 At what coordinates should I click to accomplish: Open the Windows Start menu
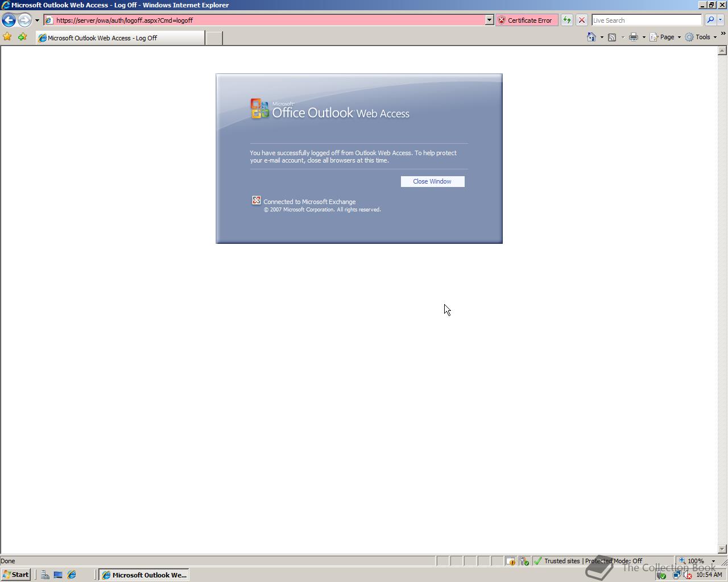pos(15,575)
